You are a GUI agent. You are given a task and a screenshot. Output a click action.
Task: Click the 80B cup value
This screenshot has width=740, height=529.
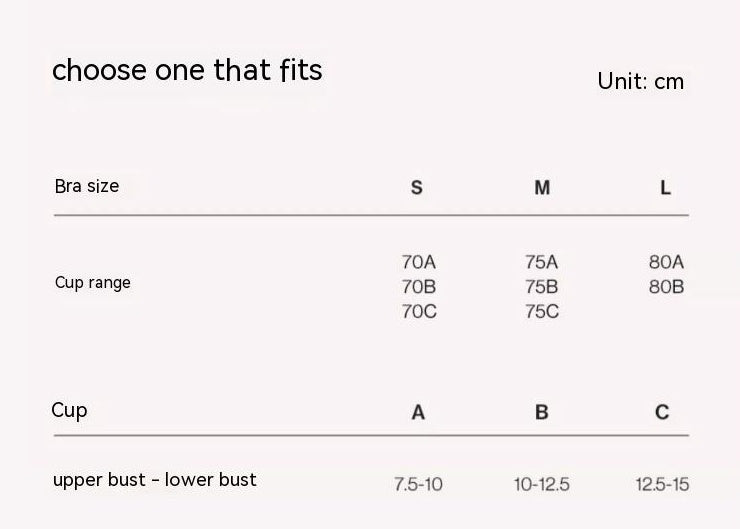coord(666,287)
